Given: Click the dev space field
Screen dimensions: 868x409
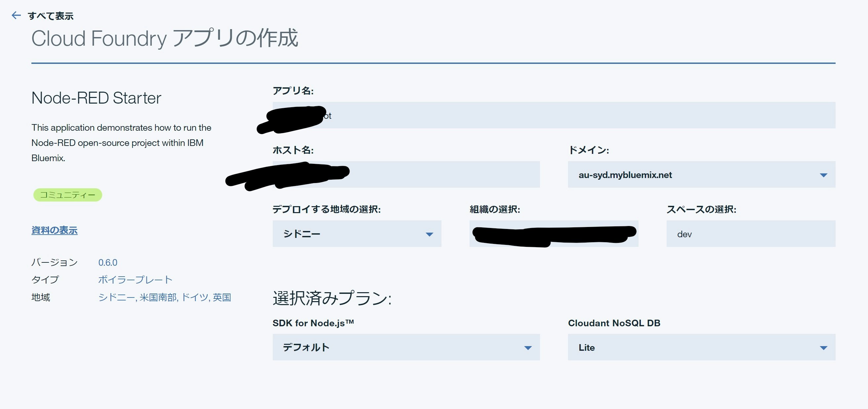Looking at the screenshot, I should [x=750, y=234].
